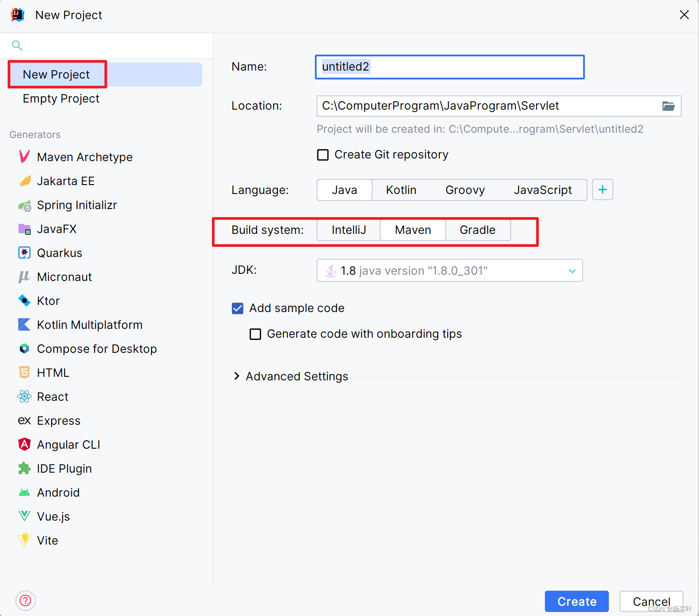Click the 'Name:' field label
The width and height of the screenshot is (699, 616).
249,67
